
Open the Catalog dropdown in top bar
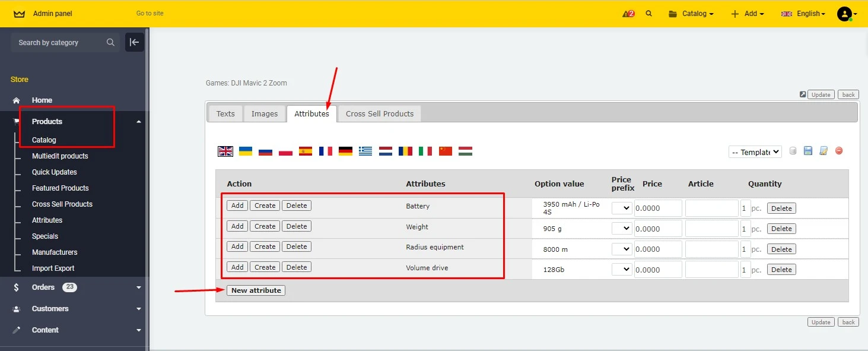click(x=691, y=13)
